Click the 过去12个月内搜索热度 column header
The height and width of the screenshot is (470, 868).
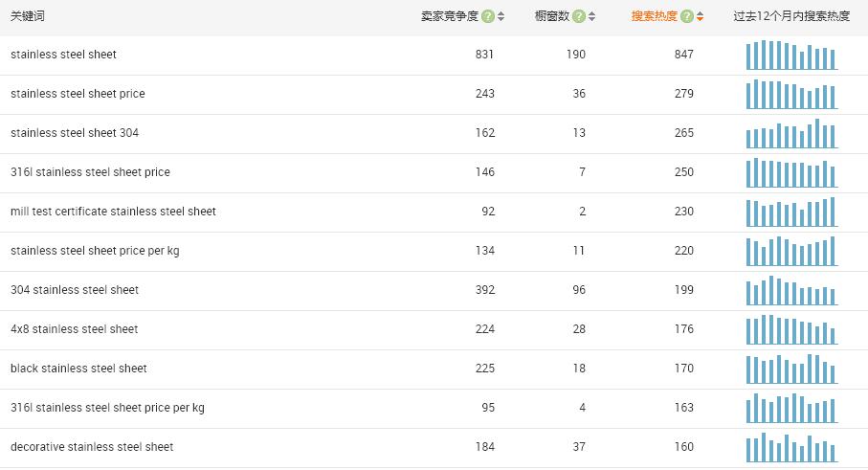point(791,16)
